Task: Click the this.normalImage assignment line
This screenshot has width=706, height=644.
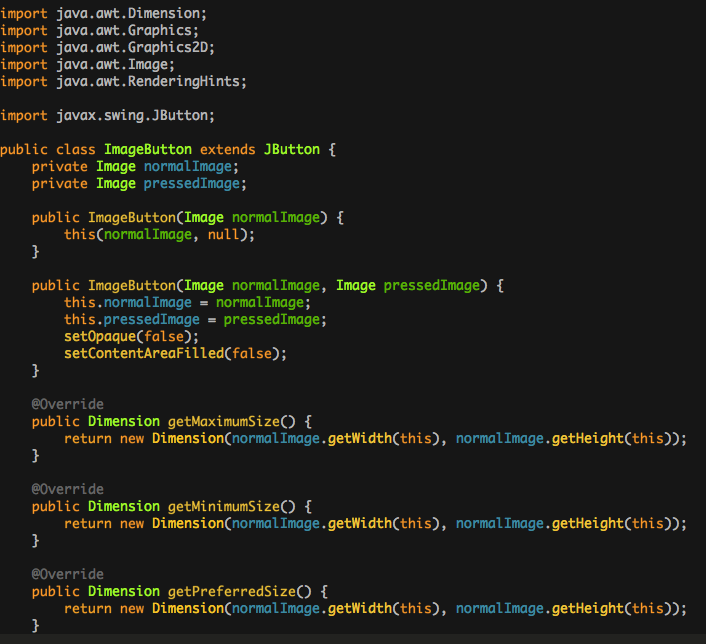Action: click(x=187, y=303)
